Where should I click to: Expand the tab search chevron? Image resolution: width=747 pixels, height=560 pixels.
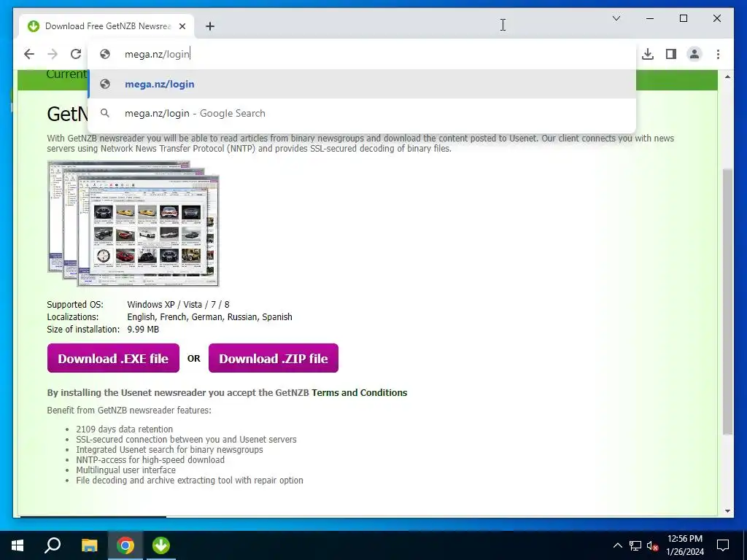[616, 18]
